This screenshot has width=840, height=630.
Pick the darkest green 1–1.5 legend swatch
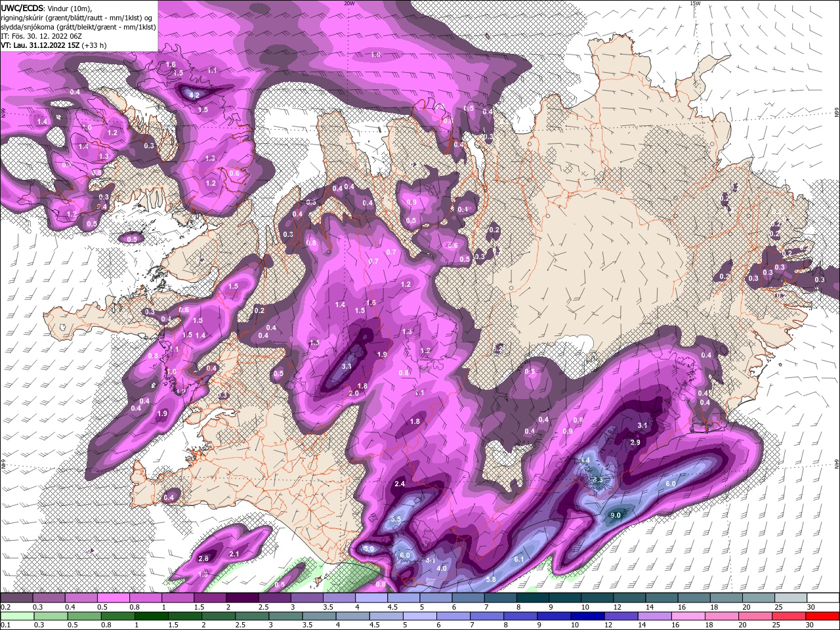(150, 616)
